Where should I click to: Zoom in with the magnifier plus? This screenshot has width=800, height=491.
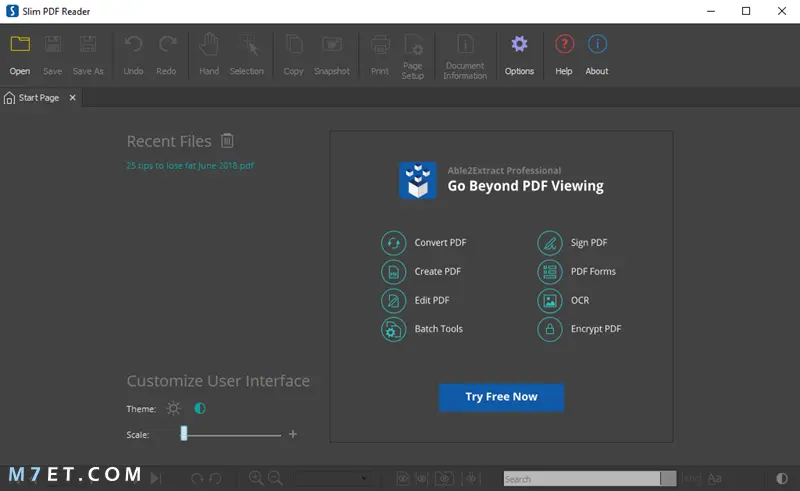point(256,478)
